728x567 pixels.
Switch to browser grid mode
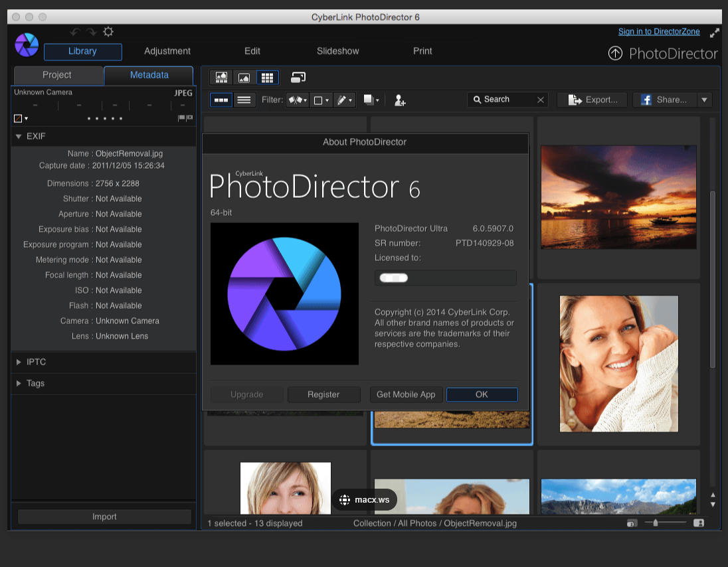[x=268, y=78]
